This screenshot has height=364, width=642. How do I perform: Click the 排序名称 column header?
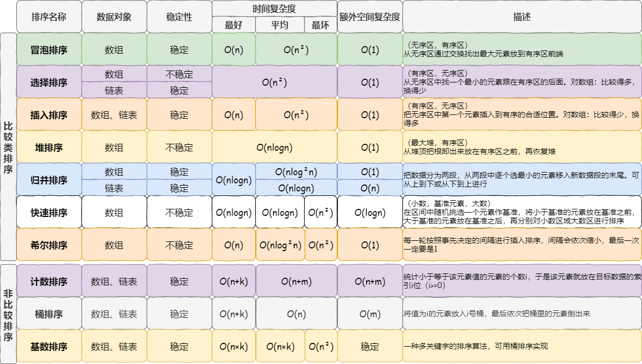pos(49,17)
